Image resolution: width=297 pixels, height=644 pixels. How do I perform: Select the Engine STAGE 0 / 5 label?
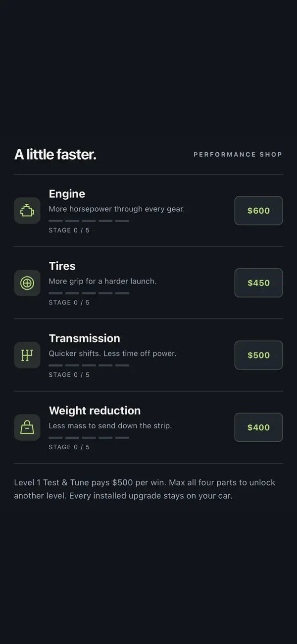[x=69, y=230]
